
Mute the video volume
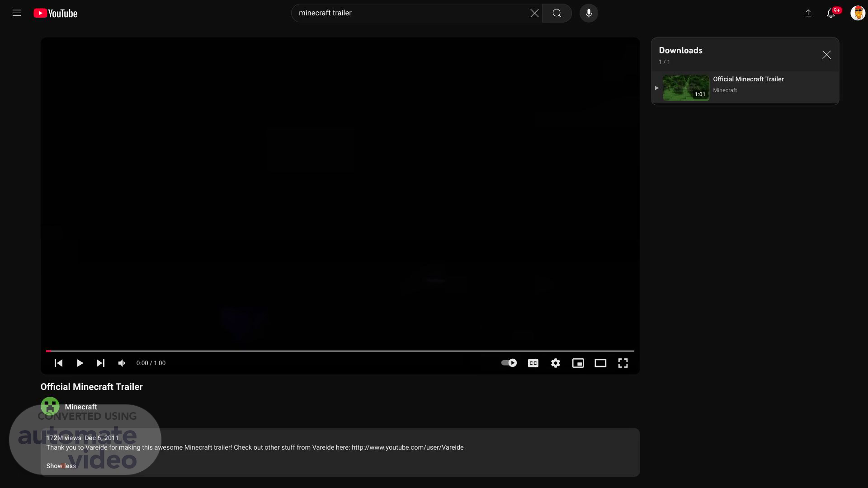coord(122,363)
